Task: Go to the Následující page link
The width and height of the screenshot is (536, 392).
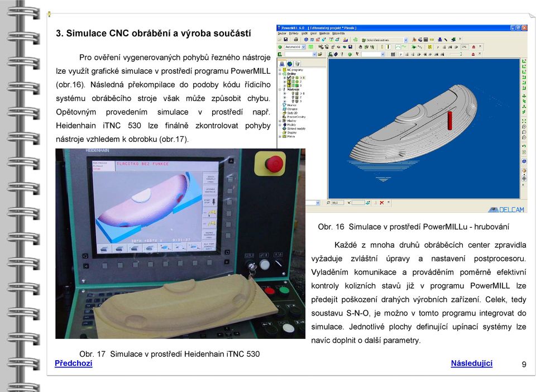Action: click(x=471, y=364)
